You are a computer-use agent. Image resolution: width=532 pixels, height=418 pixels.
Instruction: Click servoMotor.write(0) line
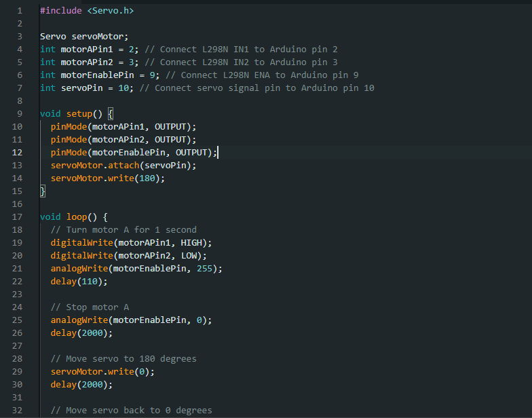pos(102,372)
